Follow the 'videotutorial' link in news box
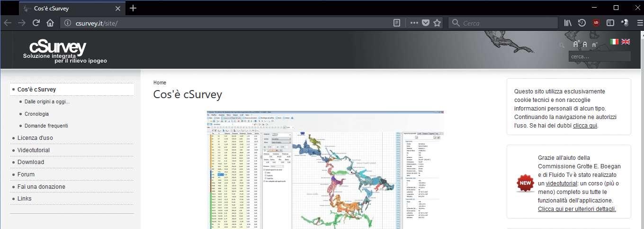644x229 pixels. tap(561, 183)
